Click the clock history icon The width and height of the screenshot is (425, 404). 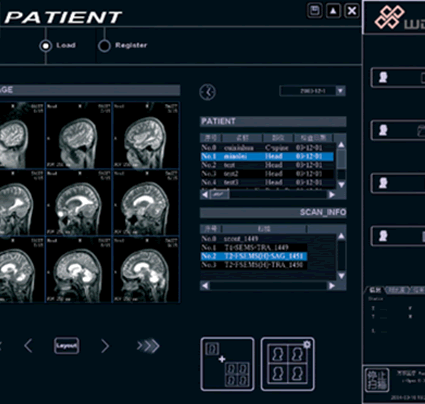(208, 92)
